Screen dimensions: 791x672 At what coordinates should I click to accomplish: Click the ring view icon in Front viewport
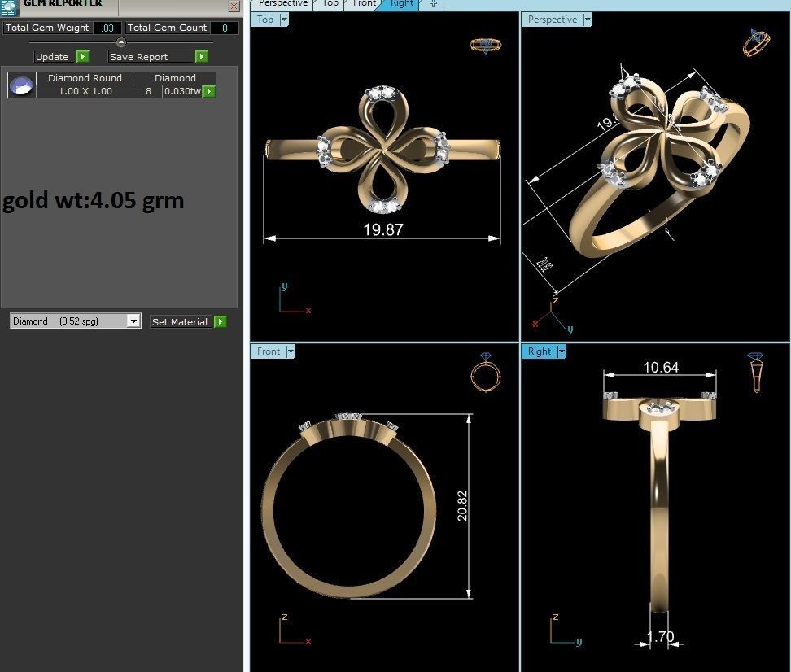pos(485,373)
